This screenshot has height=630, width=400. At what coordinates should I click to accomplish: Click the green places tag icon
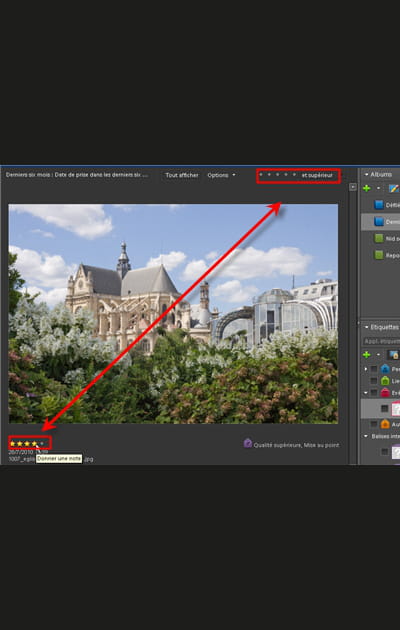point(385,380)
